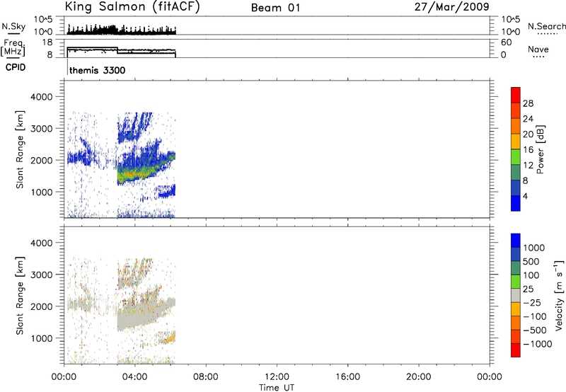566x392 pixels.
Task: Click the "CPID" row label
Action: click(x=16, y=67)
